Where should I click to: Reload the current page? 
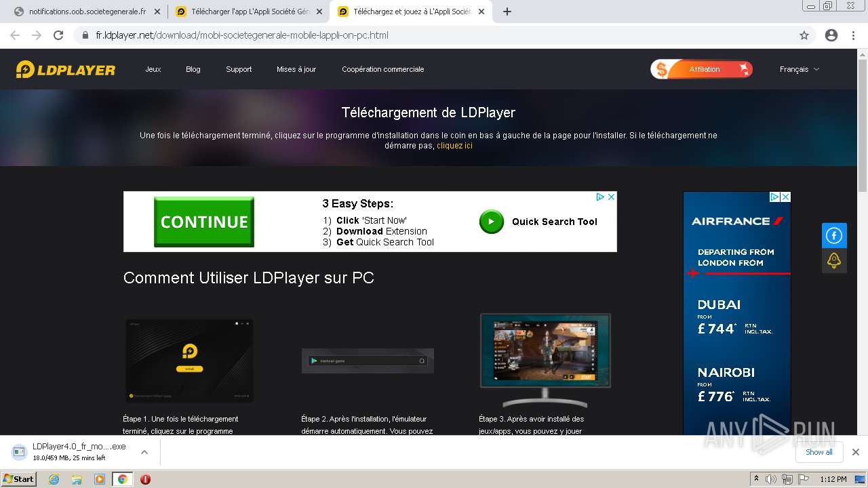click(x=58, y=35)
